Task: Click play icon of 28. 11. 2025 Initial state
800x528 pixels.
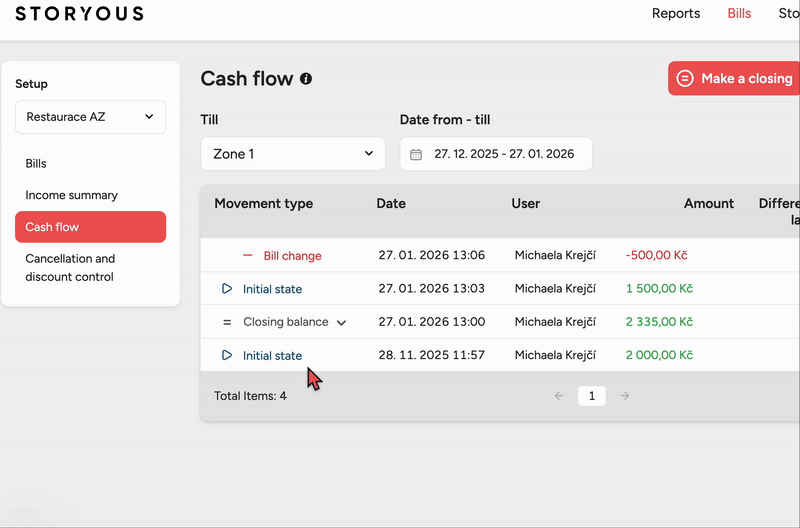Action: pyautogui.click(x=227, y=355)
